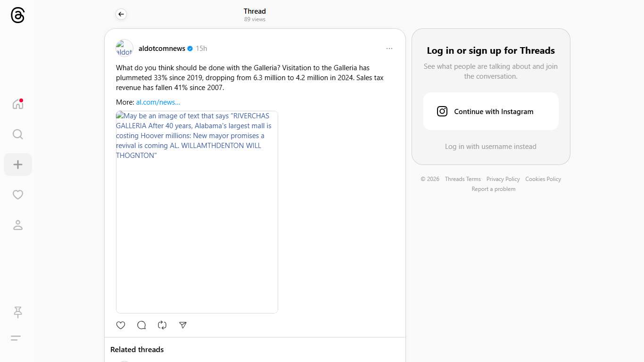Viewport: 644px width, 362px height.
Task: Go back using the arrow button
Action: 121,15
